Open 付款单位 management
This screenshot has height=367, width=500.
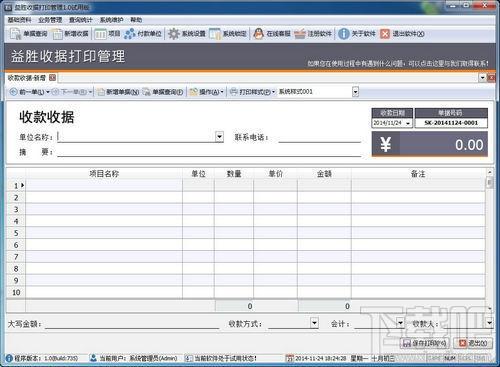pos(143,34)
